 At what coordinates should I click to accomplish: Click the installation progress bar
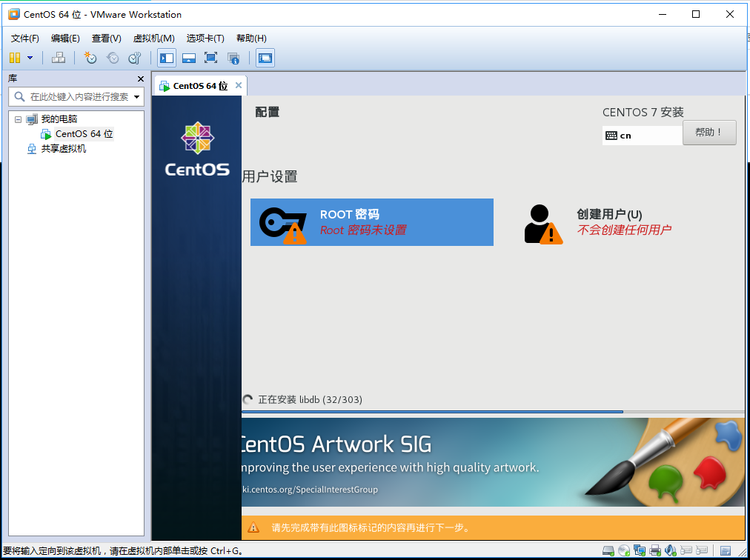click(x=493, y=411)
